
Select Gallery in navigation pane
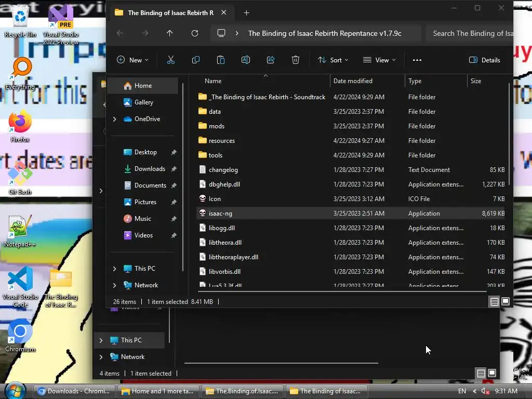143,102
